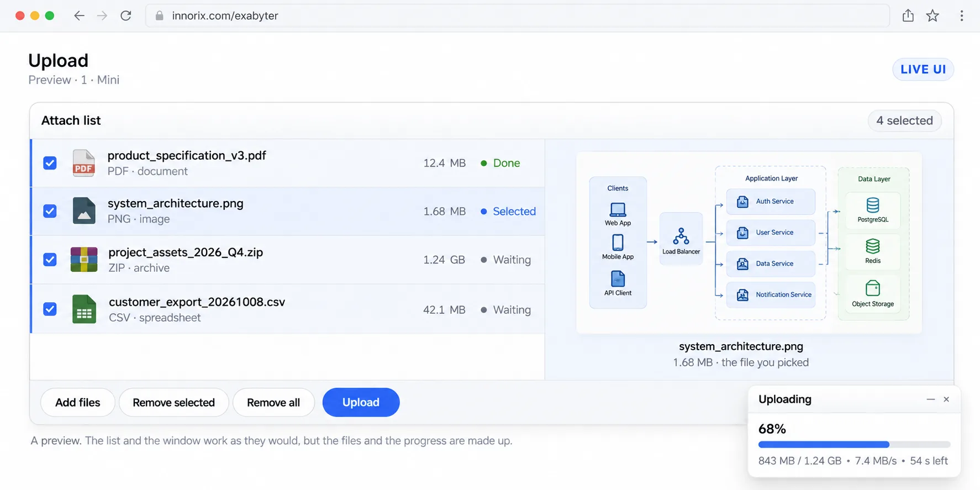The height and width of the screenshot is (490, 980).
Task: Click the Selected status of the PNG file
Action: coord(508,211)
